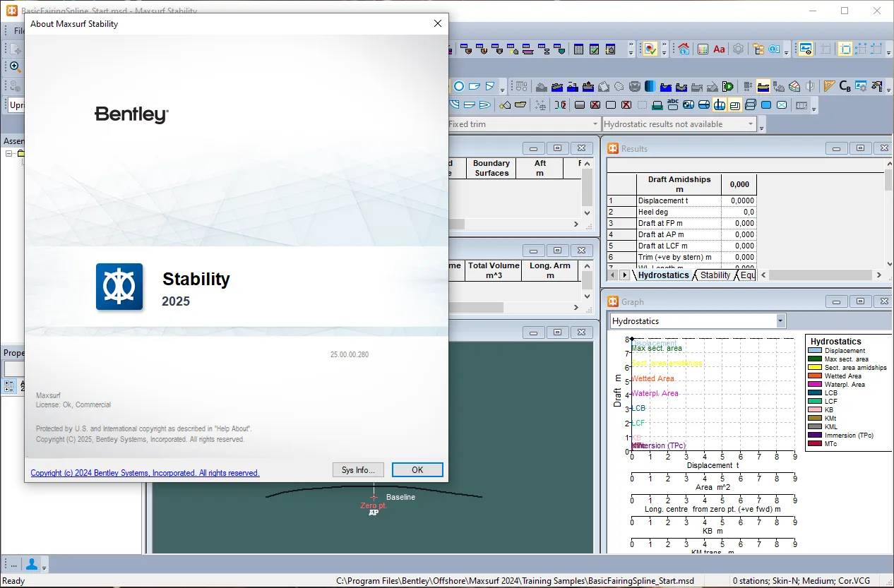Screen dimensions: 894x588
Task: Toggle the highlighted frame outline view icon
Action: 845,49
